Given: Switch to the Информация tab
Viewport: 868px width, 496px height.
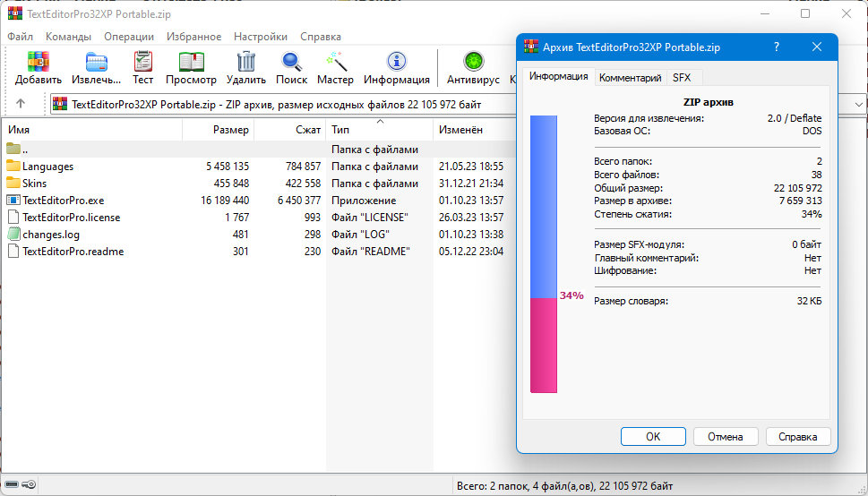Looking at the screenshot, I should (x=559, y=76).
